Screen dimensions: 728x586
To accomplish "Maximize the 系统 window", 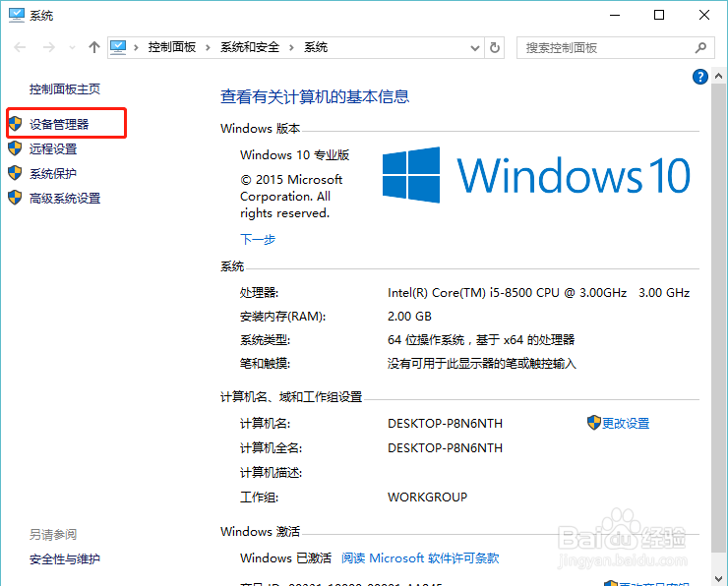I will 659,15.
